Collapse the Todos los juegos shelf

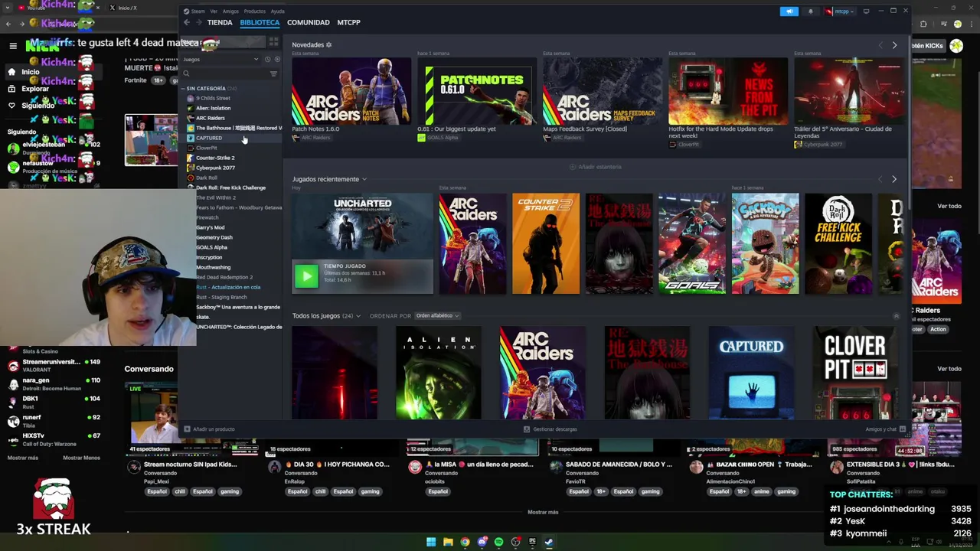pyautogui.click(x=897, y=316)
